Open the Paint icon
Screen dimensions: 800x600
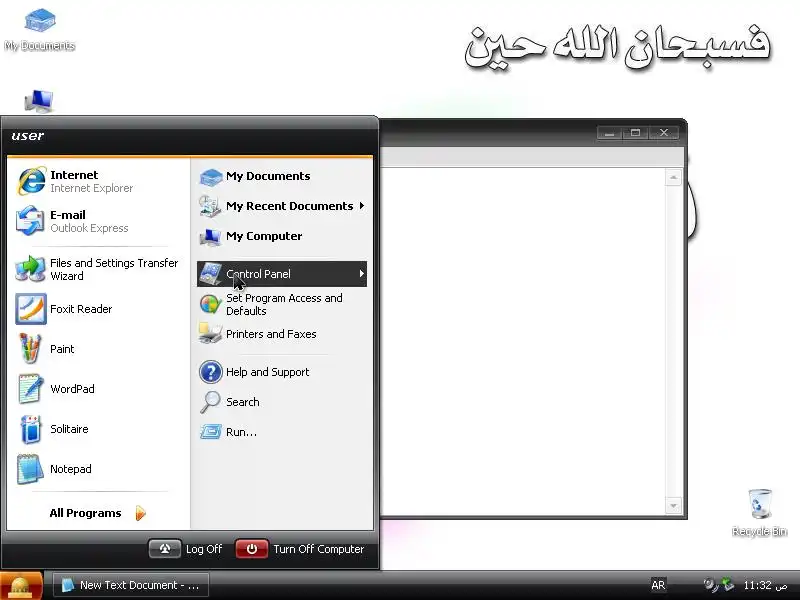30,348
